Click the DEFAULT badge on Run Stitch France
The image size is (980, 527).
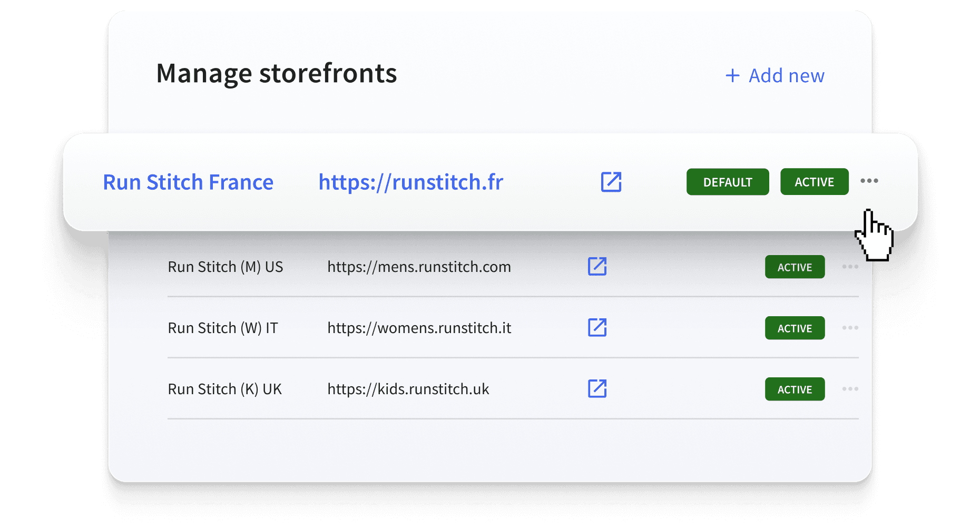tap(727, 182)
